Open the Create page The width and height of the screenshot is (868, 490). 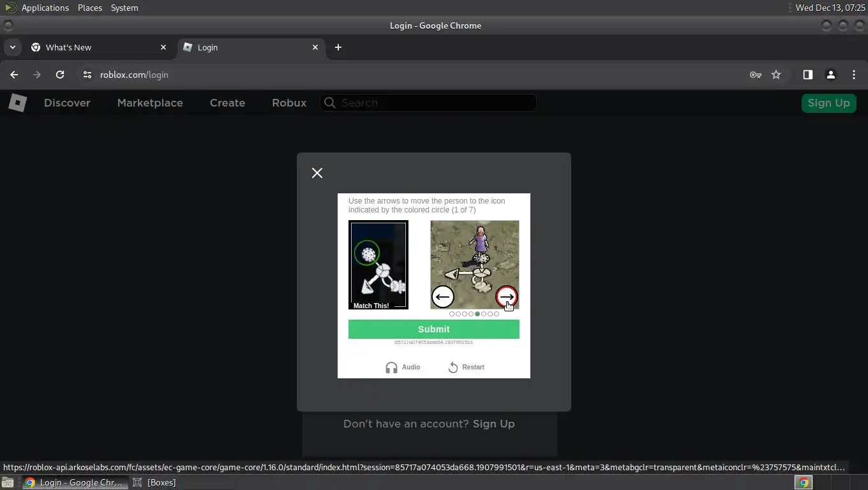click(x=227, y=103)
